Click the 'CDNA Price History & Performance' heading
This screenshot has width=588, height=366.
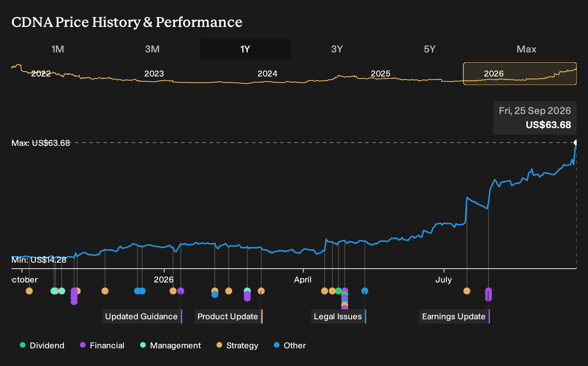click(127, 22)
